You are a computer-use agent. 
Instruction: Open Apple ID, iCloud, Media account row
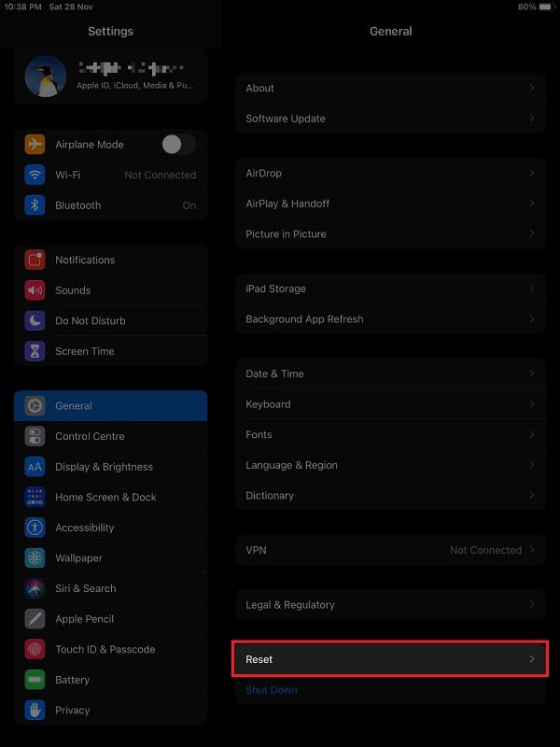[x=110, y=77]
